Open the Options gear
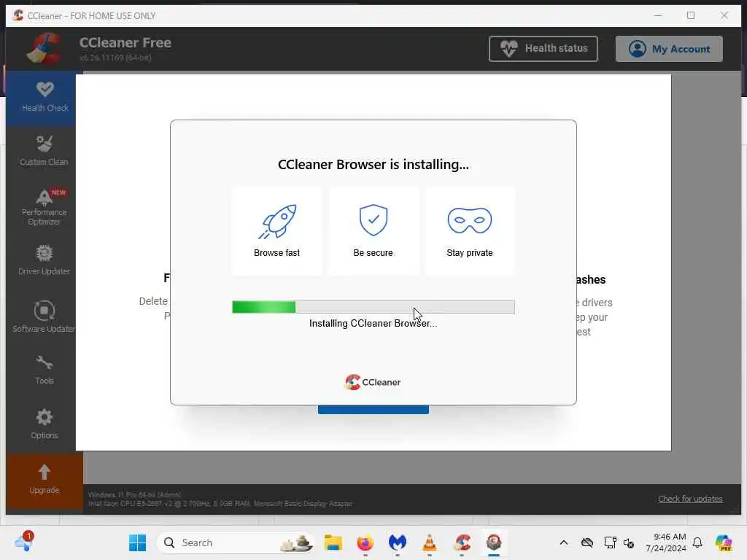The height and width of the screenshot is (560, 747). [44, 424]
